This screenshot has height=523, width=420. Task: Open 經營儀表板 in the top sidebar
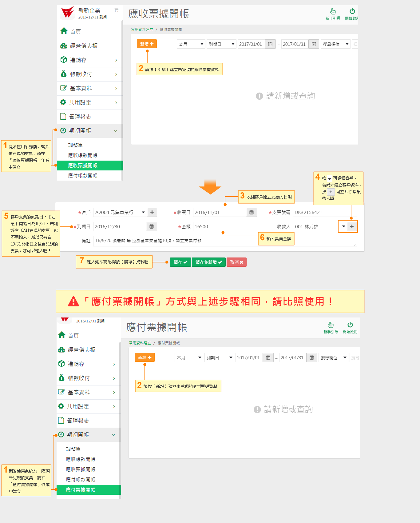point(84,46)
